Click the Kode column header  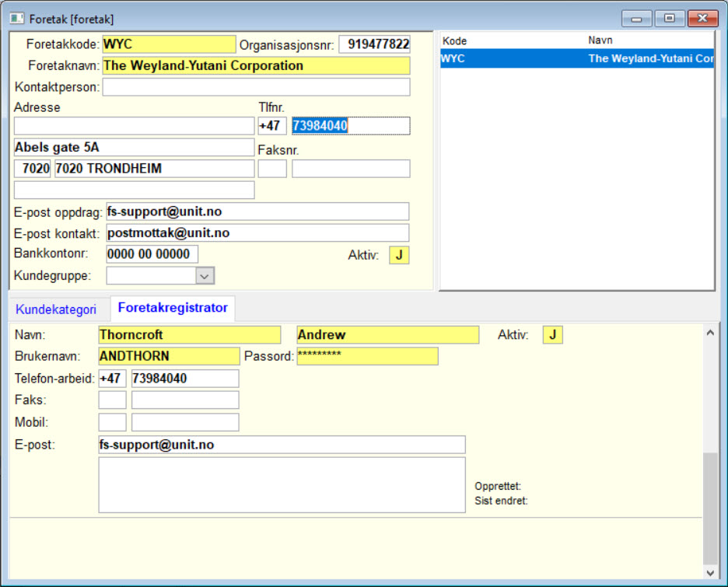tap(454, 41)
